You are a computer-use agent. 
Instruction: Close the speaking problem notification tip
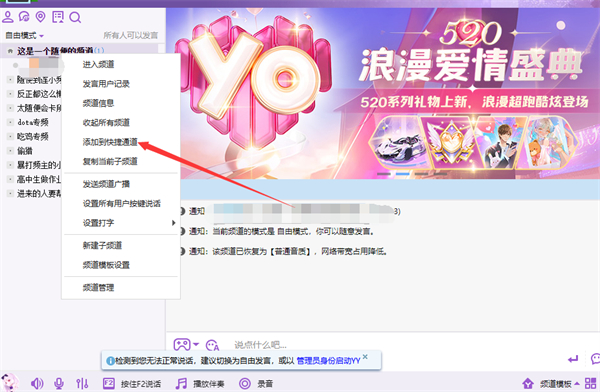365,356
